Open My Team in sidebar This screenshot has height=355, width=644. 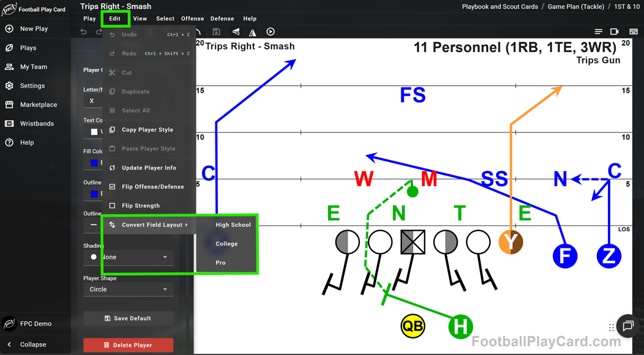click(x=34, y=66)
